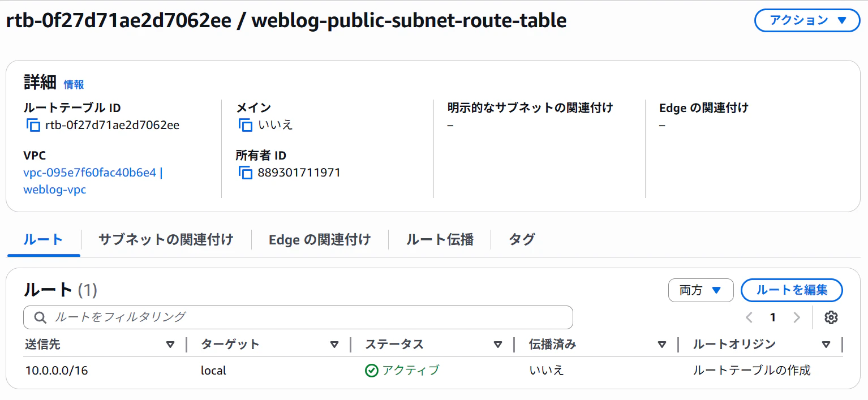868x400 pixels.
Task: Switch to サブネットの関連付け tab
Action: (x=166, y=239)
